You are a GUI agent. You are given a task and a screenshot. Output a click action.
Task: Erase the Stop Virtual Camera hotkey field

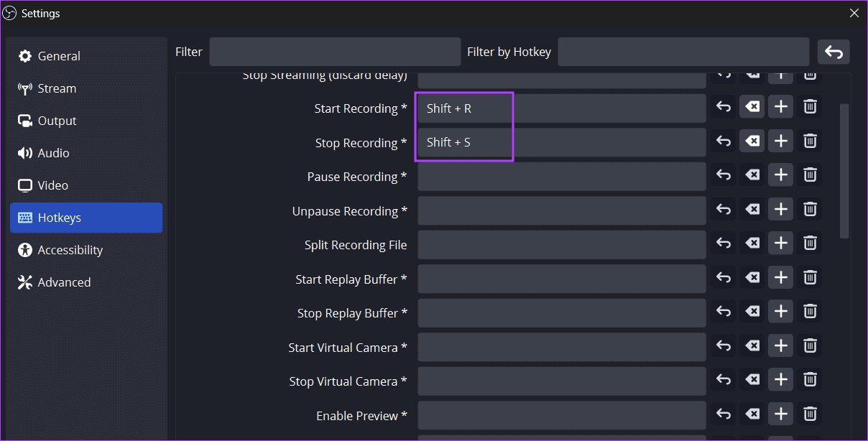click(x=752, y=379)
